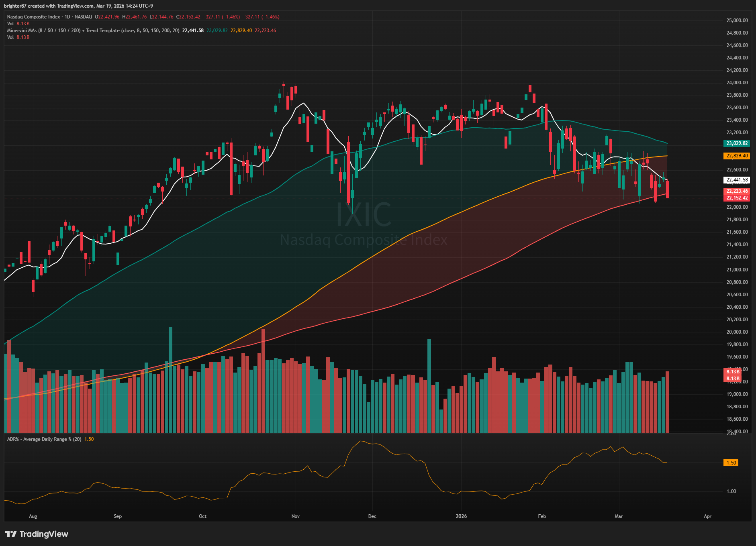Select the white 22,441.58 price tag
Viewport: 756px width, 546px height.
[x=737, y=180]
